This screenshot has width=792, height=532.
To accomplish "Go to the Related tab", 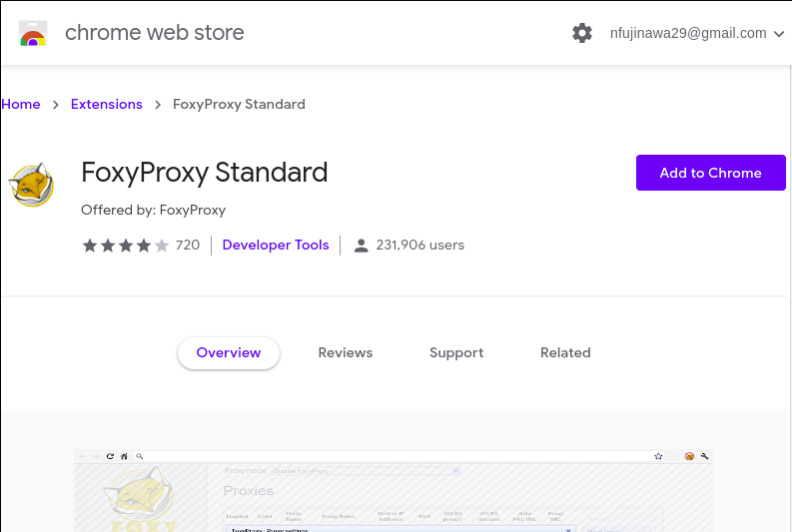I will 565,352.
